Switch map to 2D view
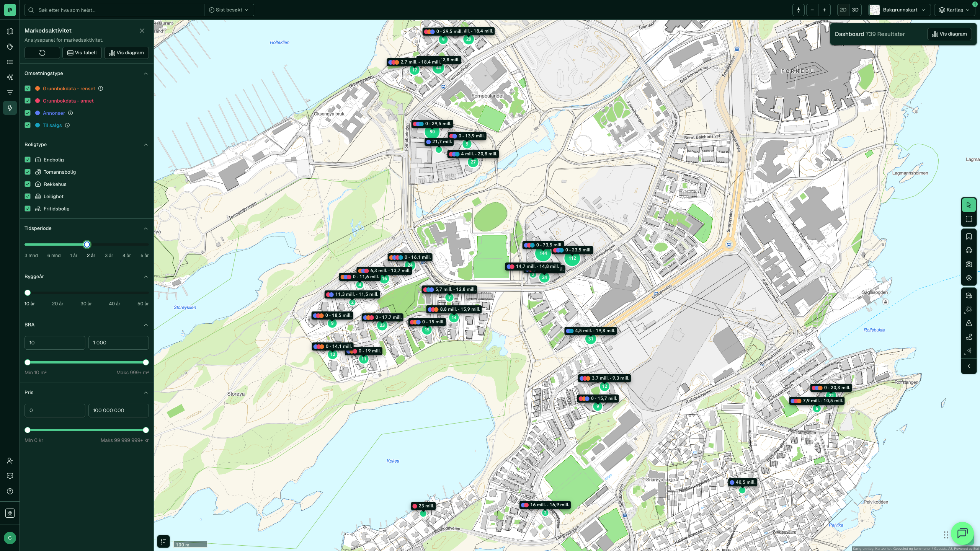The image size is (980, 551). click(843, 10)
